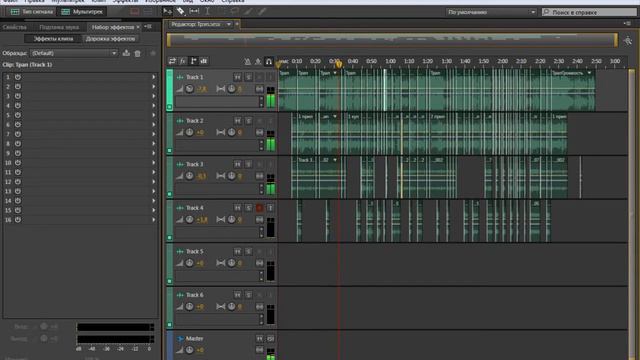Click the favorite star next to preset trash
Screen dimensions: 640x360
[x=153, y=53]
